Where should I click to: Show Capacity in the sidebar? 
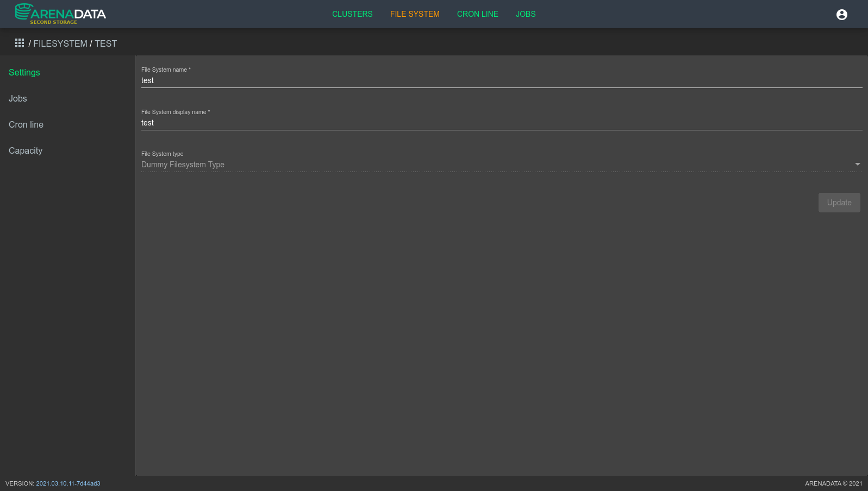26,150
